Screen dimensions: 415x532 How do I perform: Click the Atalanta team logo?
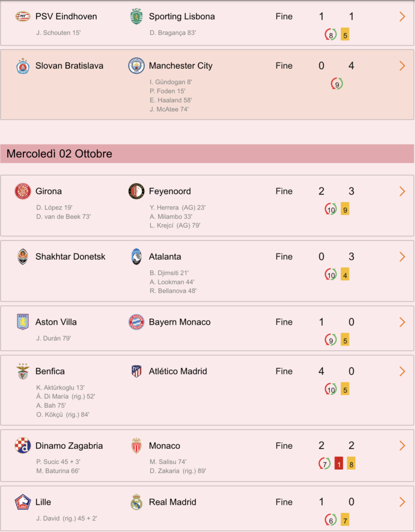point(137,257)
